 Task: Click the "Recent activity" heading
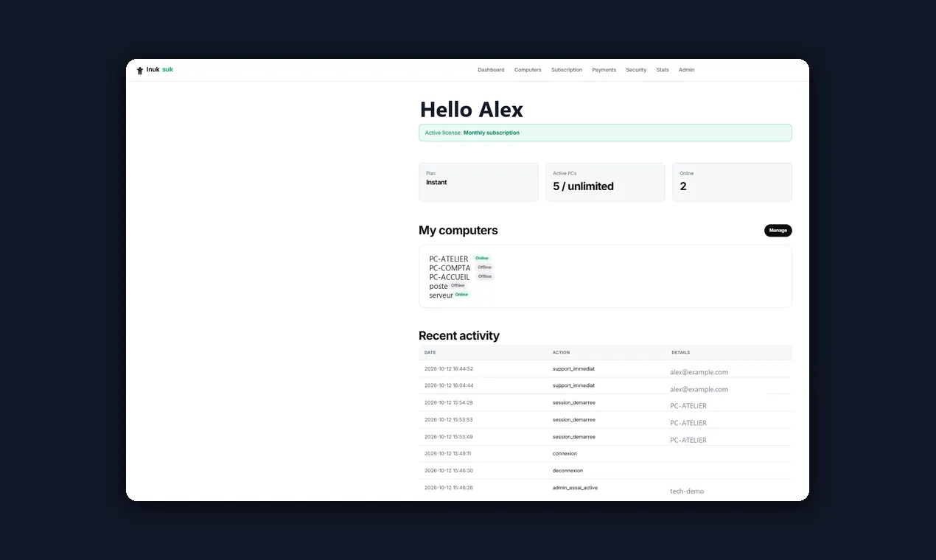pyautogui.click(x=459, y=336)
